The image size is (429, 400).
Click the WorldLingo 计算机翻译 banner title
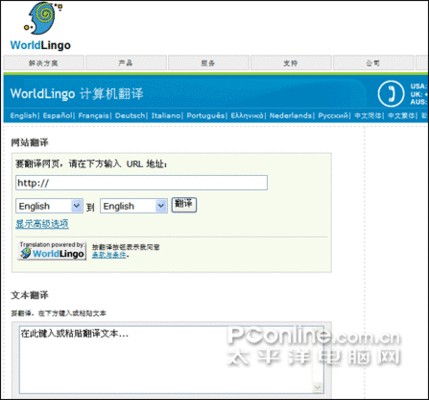[x=77, y=94]
